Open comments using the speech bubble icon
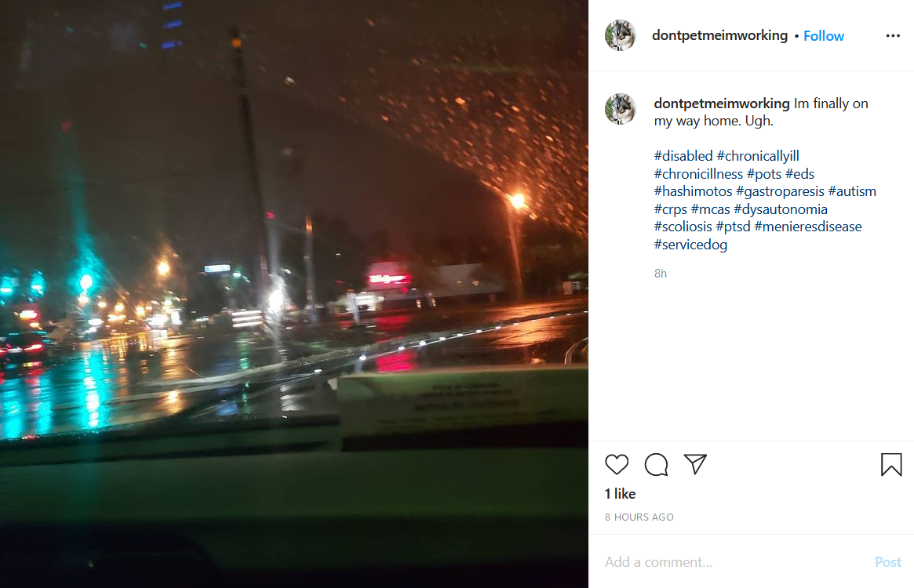This screenshot has height=588, width=914. pos(656,464)
